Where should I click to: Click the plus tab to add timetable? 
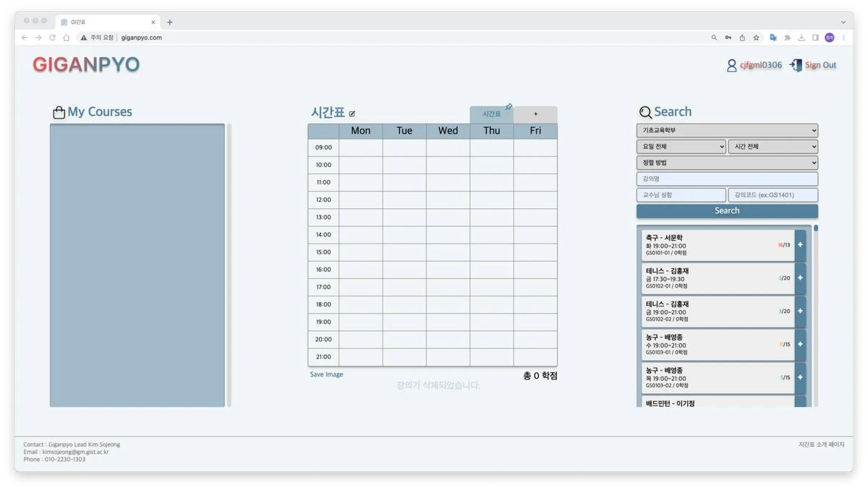535,114
